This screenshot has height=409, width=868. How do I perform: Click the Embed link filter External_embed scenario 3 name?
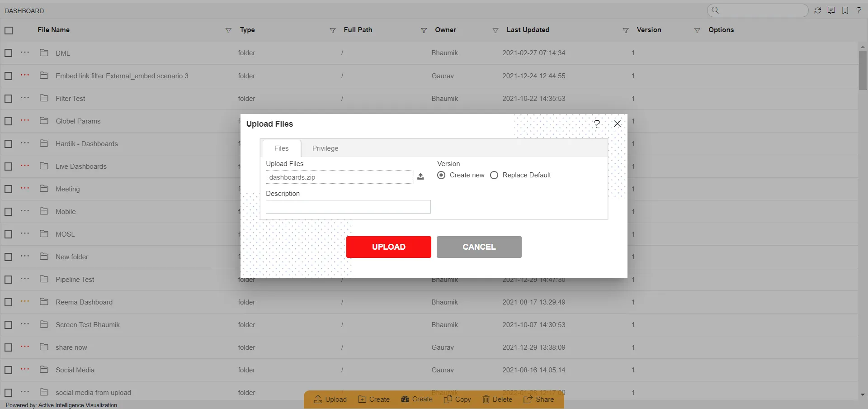[122, 76]
